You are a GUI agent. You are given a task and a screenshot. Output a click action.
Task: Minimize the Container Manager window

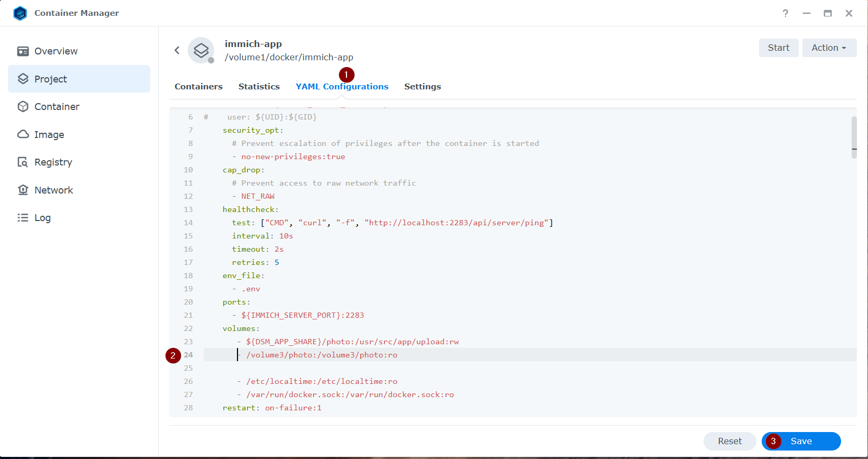807,13
